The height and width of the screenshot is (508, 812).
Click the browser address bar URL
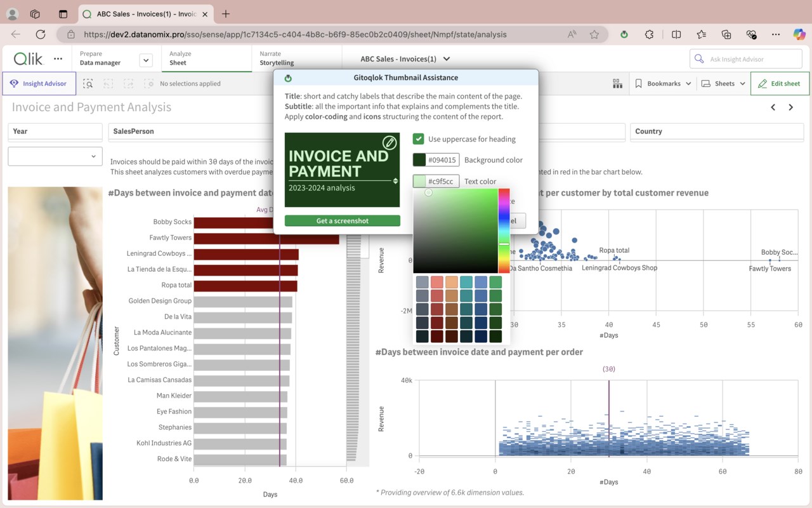coord(295,34)
